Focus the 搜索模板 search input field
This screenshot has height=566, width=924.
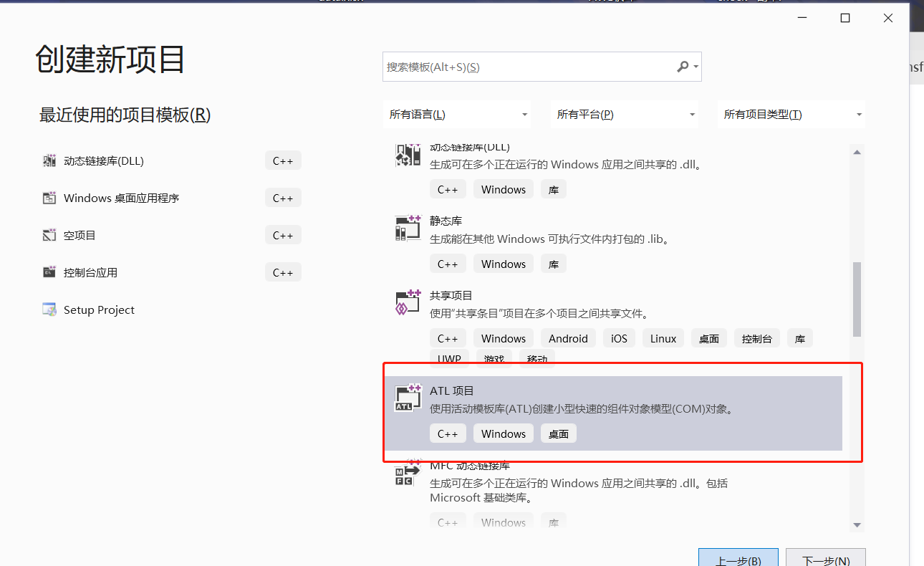[x=526, y=67]
